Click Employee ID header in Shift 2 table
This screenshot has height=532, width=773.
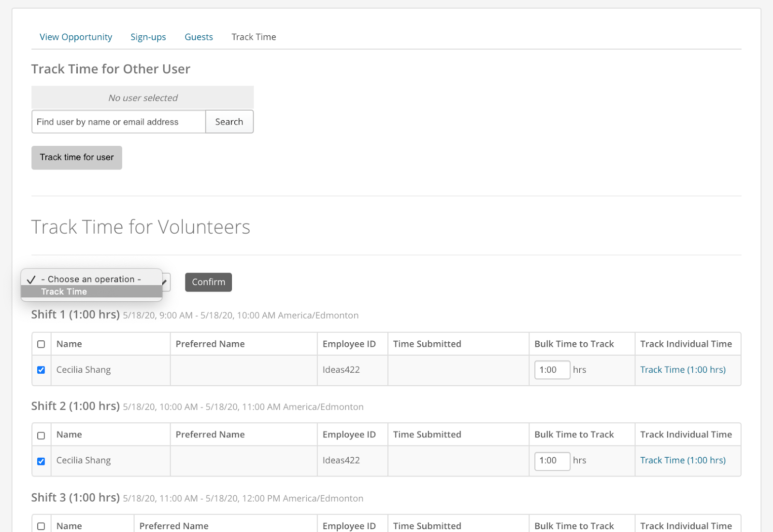(x=349, y=434)
